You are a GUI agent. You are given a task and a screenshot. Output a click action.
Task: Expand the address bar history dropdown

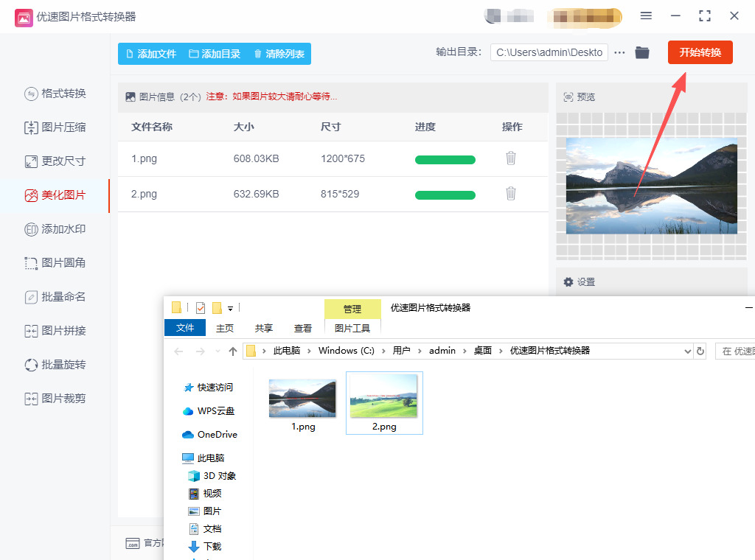coord(688,351)
